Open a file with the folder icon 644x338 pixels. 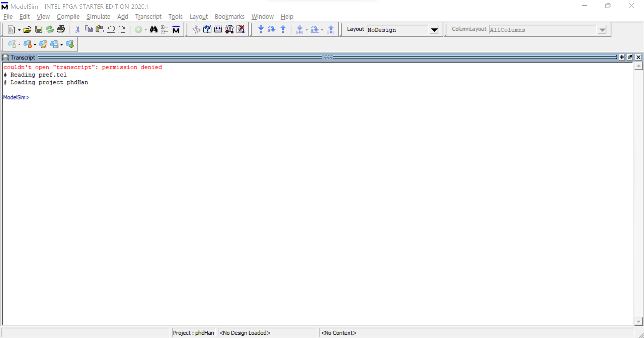coord(28,30)
